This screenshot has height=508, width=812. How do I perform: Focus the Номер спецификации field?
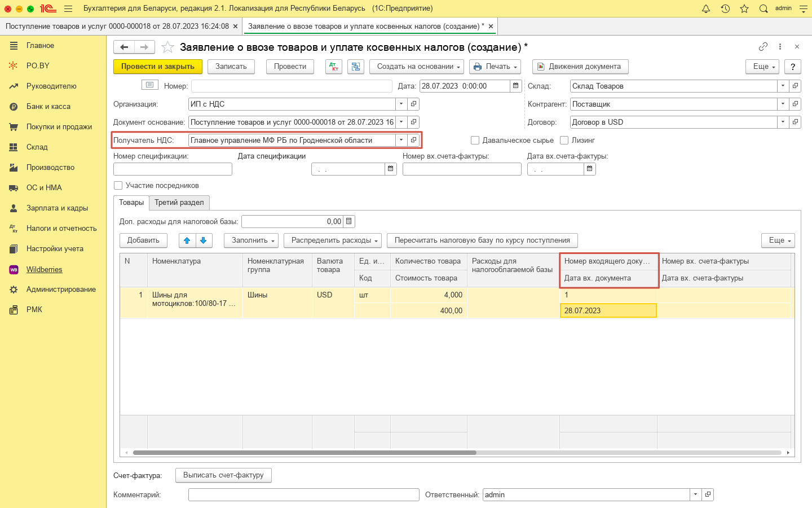click(173, 169)
